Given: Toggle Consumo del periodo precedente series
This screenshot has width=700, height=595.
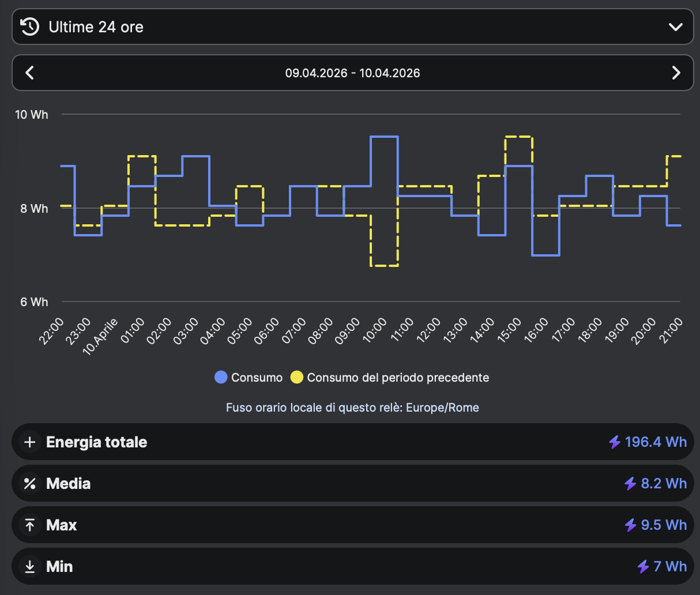Looking at the screenshot, I should click(397, 378).
